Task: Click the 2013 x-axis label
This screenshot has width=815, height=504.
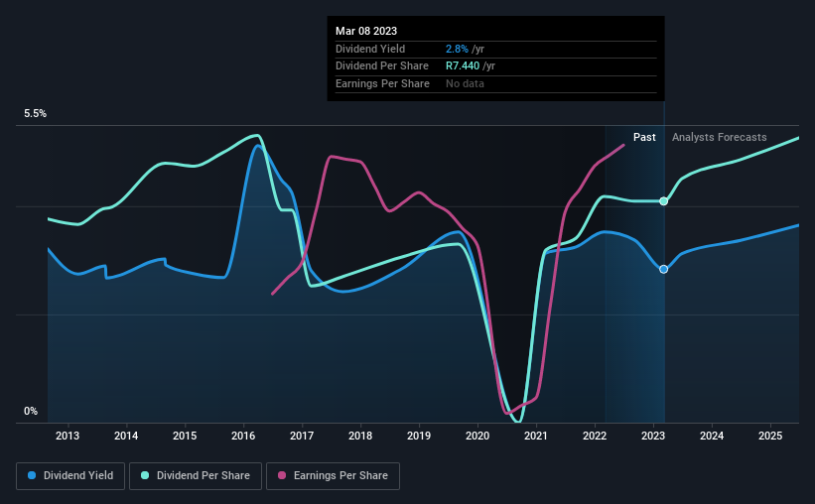Action: pyautogui.click(x=68, y=436)
